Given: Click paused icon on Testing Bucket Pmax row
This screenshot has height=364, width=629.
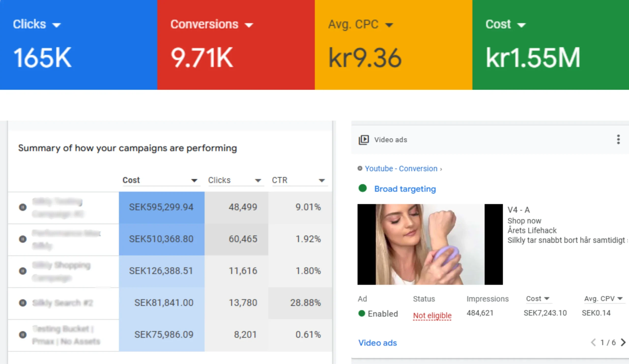Looking at the screenshot, I should [x=23, y=335].
